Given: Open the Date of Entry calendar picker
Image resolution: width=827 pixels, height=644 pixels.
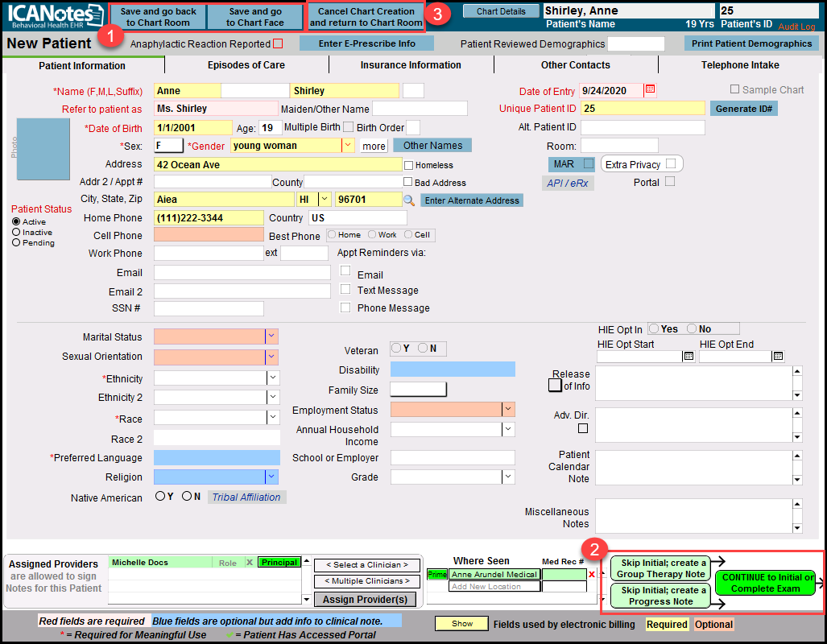Looking at the screenshot, I should coord(651,90).
